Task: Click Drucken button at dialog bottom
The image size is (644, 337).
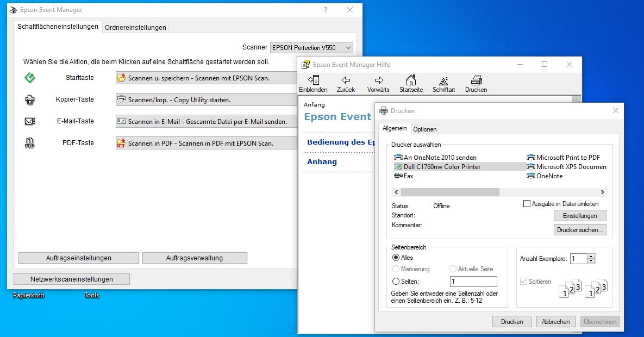Action: pyautogui.click(x=512, y=322)
